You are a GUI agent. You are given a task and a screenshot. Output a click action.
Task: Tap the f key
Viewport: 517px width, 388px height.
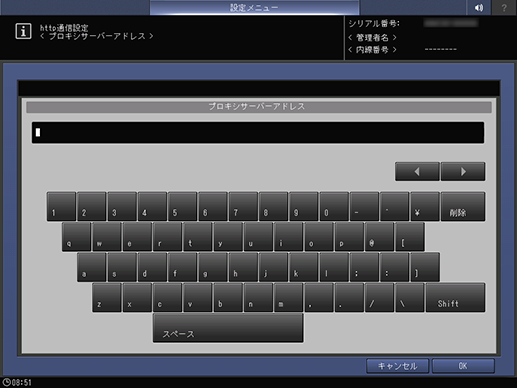[183, 267]
